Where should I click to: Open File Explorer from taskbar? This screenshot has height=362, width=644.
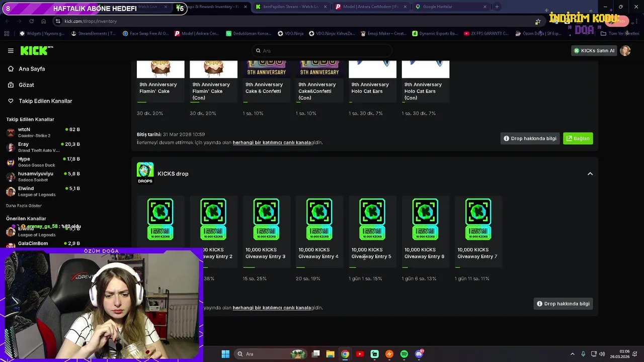(x=330, y=354)
